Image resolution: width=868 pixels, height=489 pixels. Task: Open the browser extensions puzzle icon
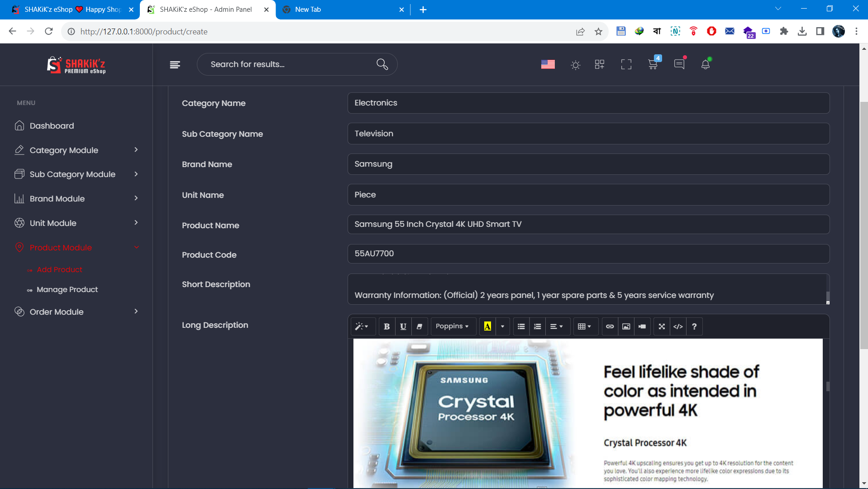point(784,31)
